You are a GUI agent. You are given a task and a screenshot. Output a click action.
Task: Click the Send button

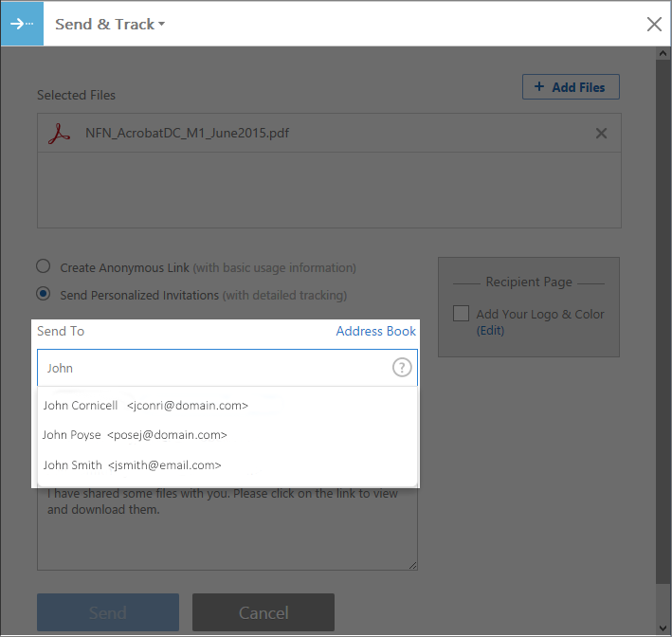pos(108,612)
